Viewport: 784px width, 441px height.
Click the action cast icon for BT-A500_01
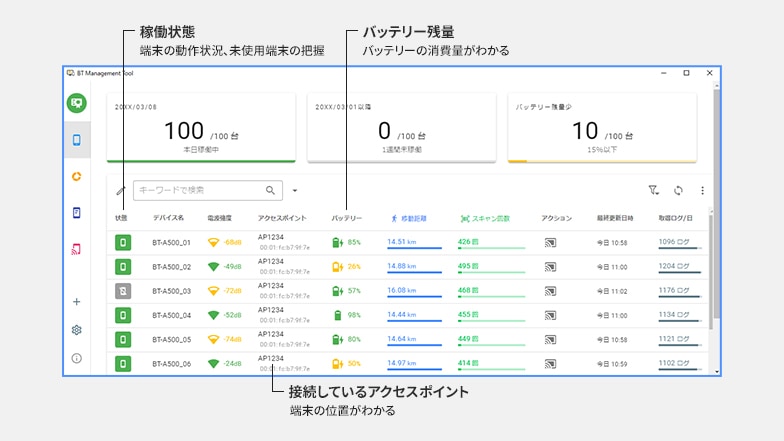point(550,242)
